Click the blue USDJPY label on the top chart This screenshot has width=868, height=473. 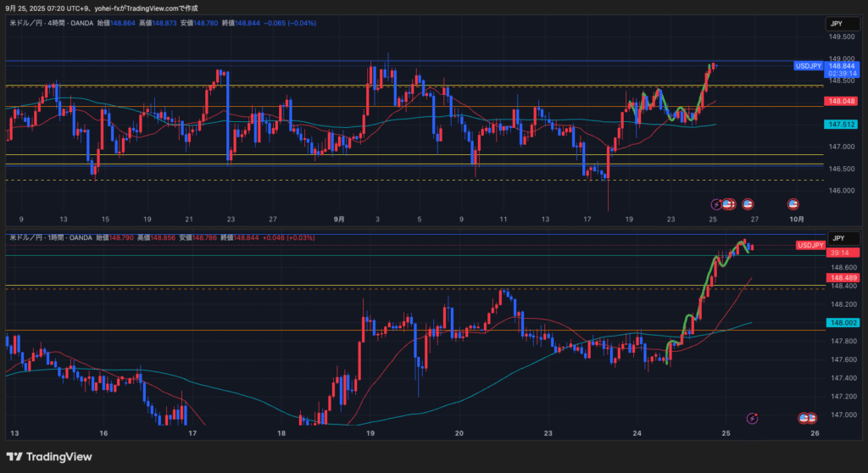click(x=808, y=65)
